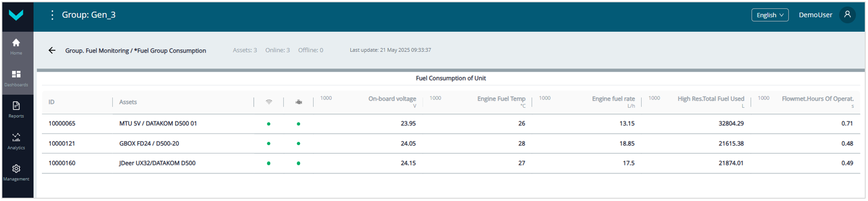Expand the English language dropdown

click(770, 15)
